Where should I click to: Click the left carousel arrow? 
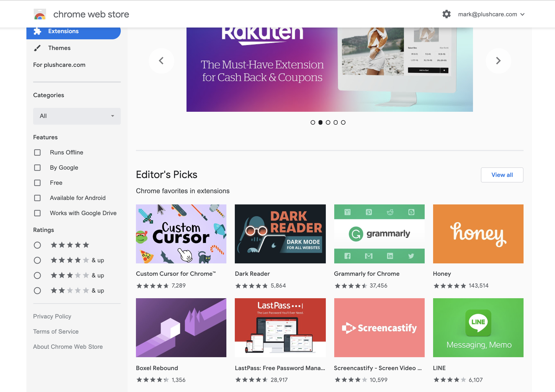click(162, 61)
